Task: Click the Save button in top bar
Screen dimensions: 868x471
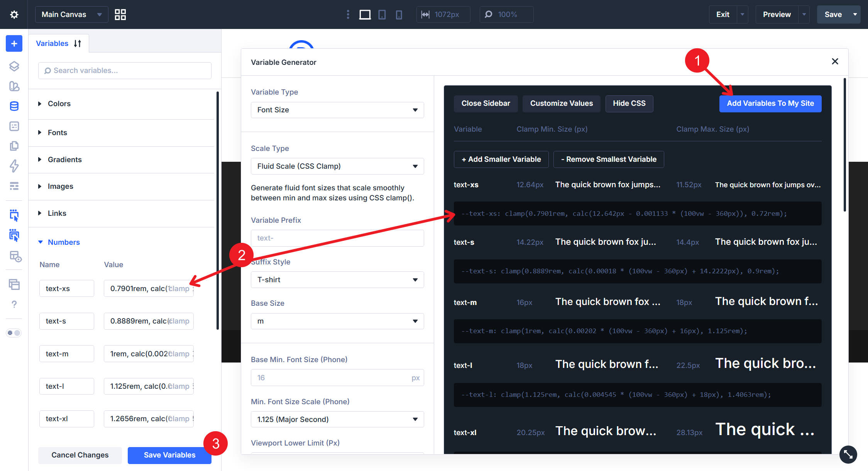Action: [x=833, y=15]
